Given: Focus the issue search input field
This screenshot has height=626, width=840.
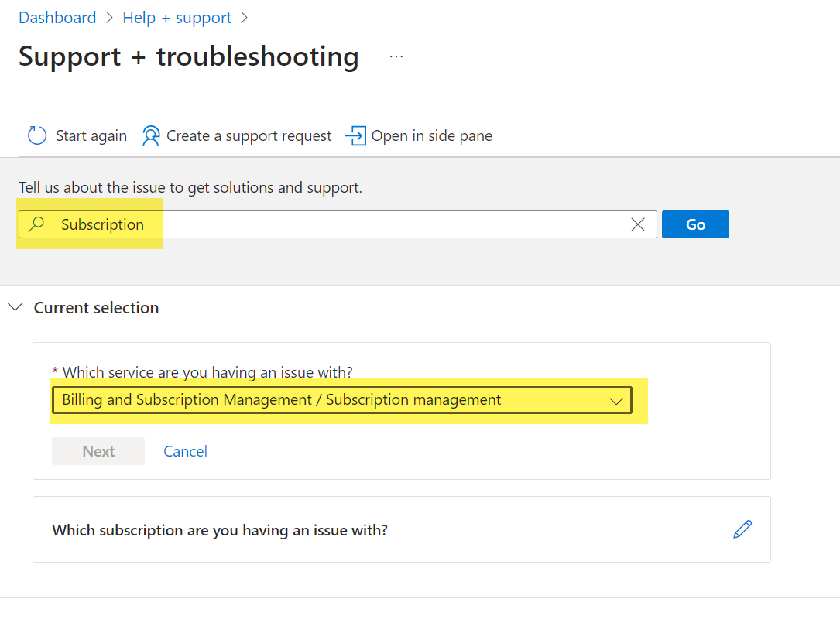Looking at the screenshot, I should pos(338,224).
